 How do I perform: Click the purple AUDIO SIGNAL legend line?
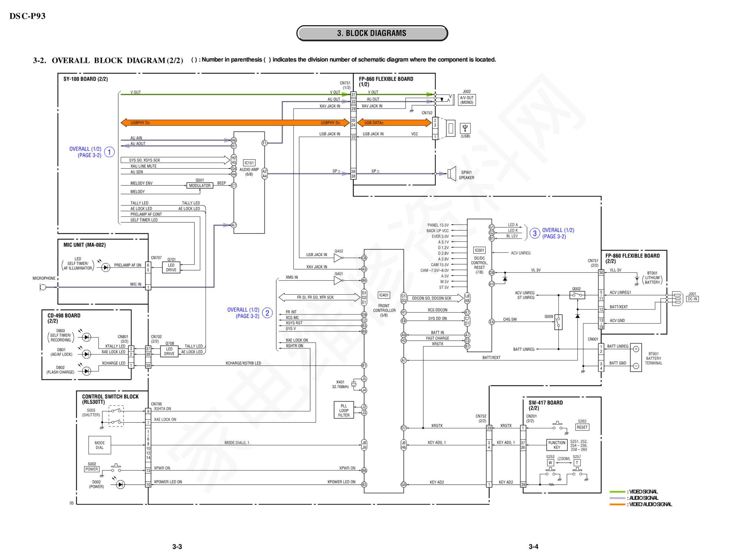(x=617, y=498)
